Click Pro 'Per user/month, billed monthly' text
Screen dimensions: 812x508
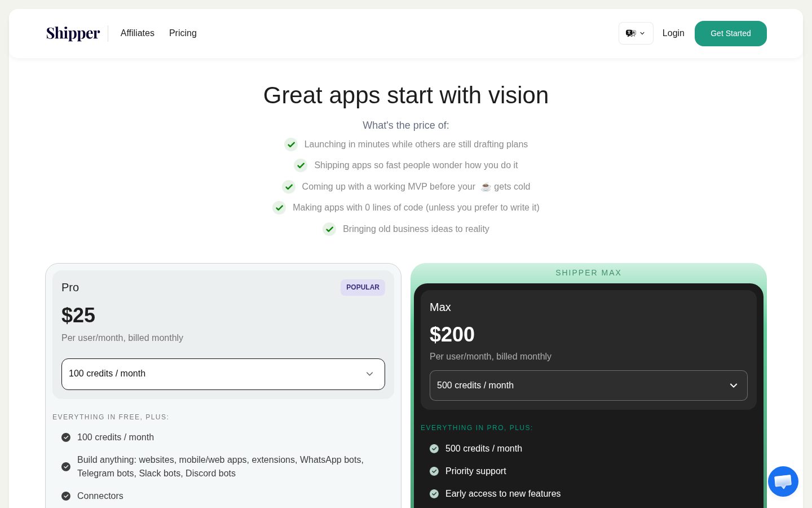point(122,338)
